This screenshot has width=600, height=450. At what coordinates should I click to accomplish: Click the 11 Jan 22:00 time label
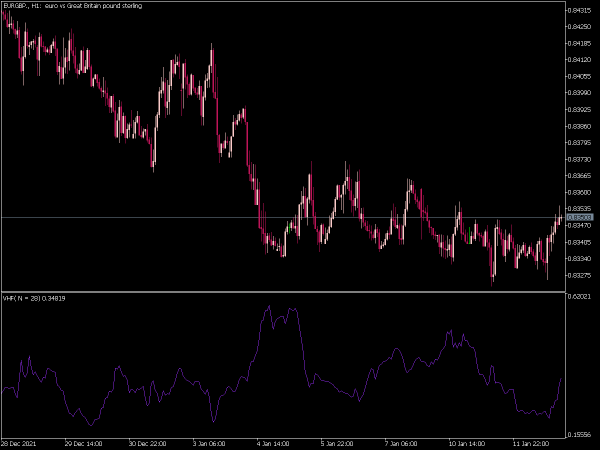click(531, 444)
